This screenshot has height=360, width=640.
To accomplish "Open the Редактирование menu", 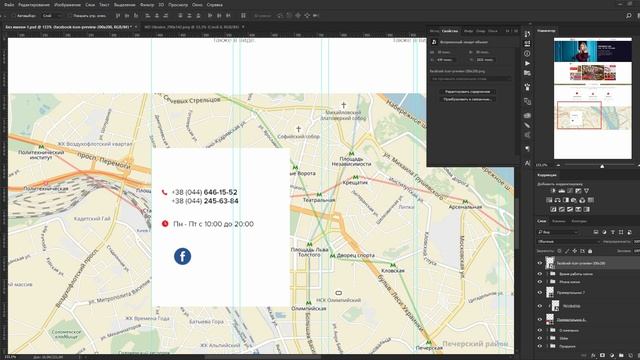I will [x=34, y=5].
